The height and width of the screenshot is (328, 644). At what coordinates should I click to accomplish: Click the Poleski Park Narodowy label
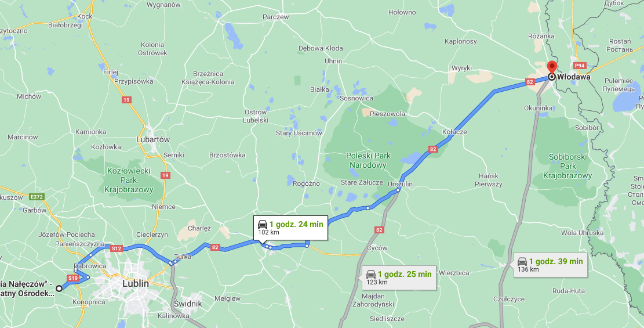point(369,160)
